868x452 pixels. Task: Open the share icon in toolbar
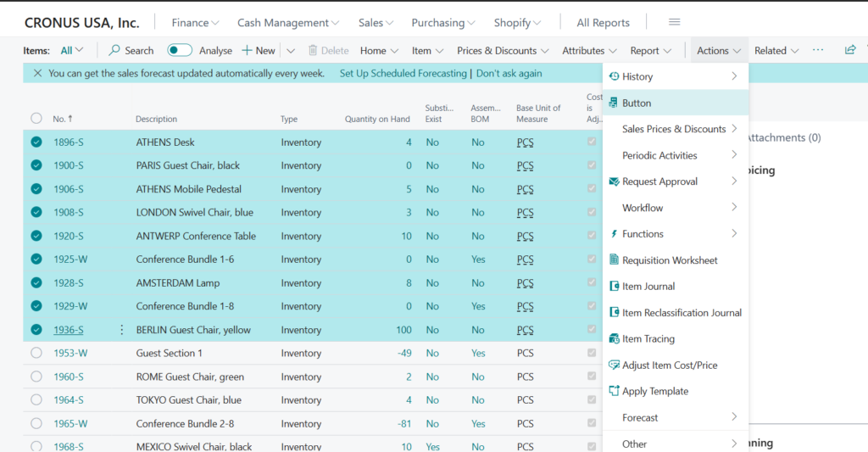click(849, 50)
